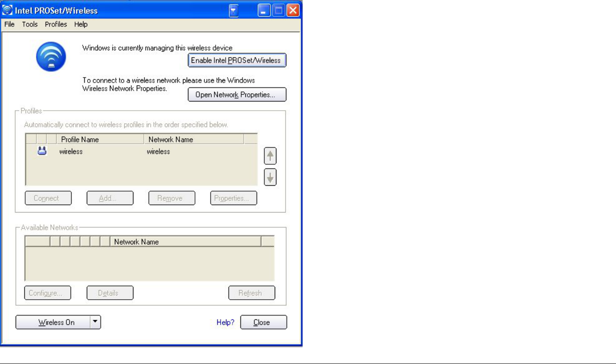
Task: Toggle the Wireless On button
Action: coord(53,322)
